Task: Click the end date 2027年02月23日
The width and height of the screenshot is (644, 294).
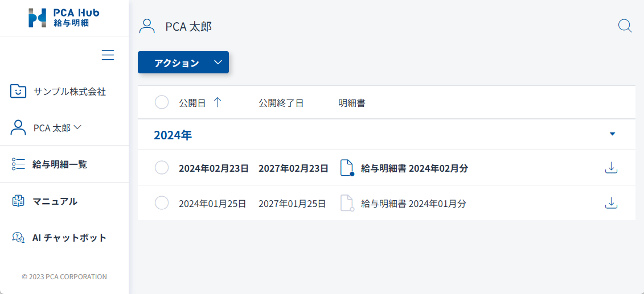Action: pyautogui.click(x=293, y=168)
